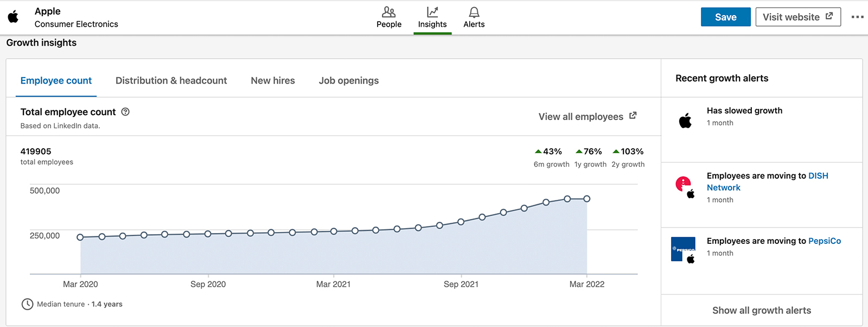
Task: Click the median tenure clock icon
Action: [x=27, y=304]
